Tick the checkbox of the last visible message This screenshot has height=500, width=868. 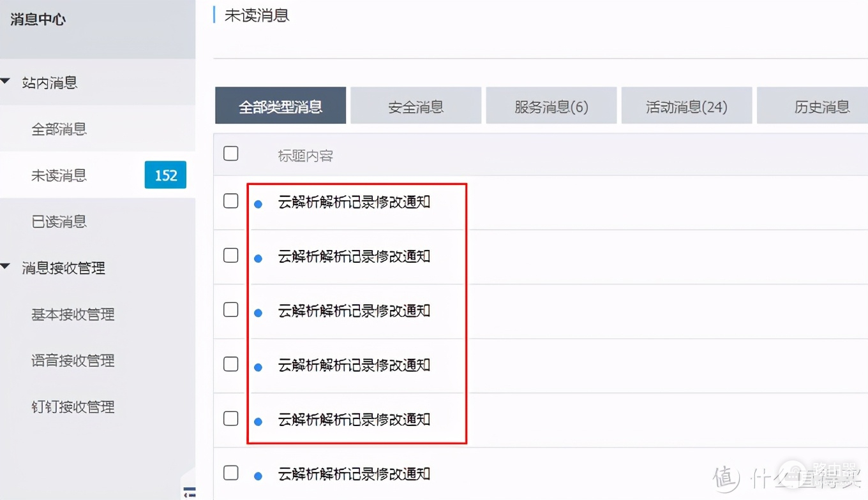[x=231, y=473]
